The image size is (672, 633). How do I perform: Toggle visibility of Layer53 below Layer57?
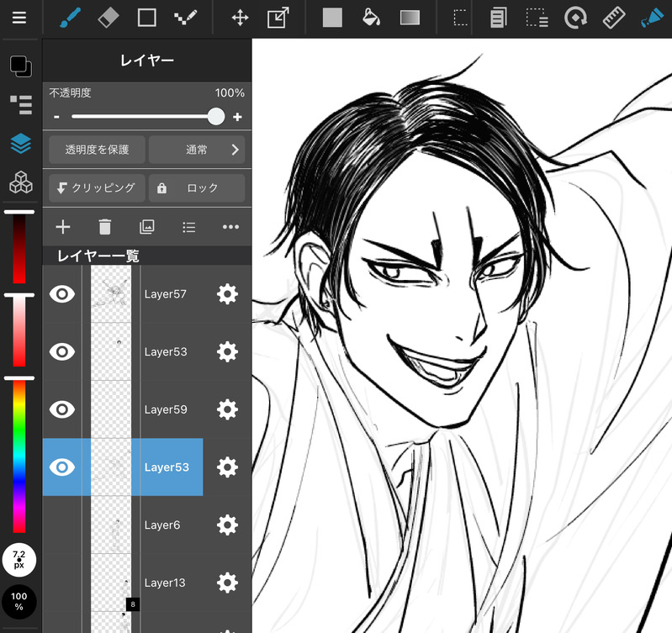(62, 351)
